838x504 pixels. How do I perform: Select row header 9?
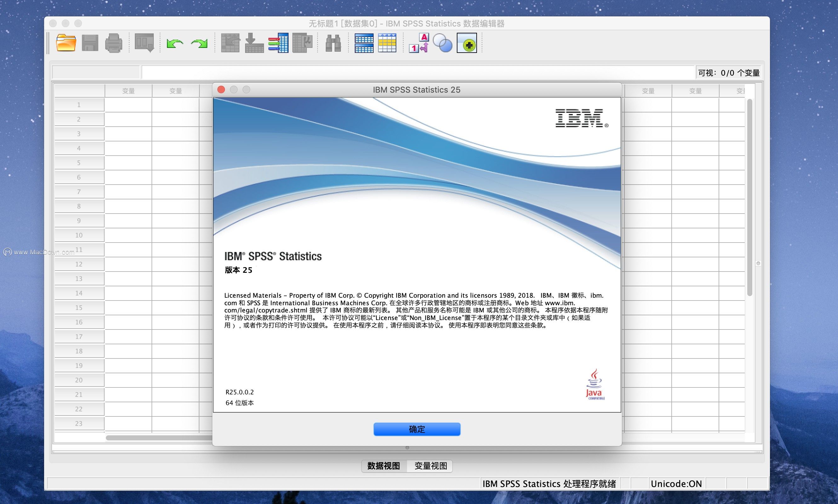click(x=79, y=221)
